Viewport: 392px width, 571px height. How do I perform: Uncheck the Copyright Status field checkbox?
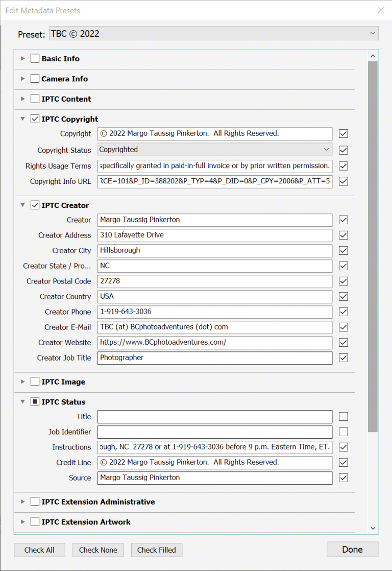tap(343, 150)
